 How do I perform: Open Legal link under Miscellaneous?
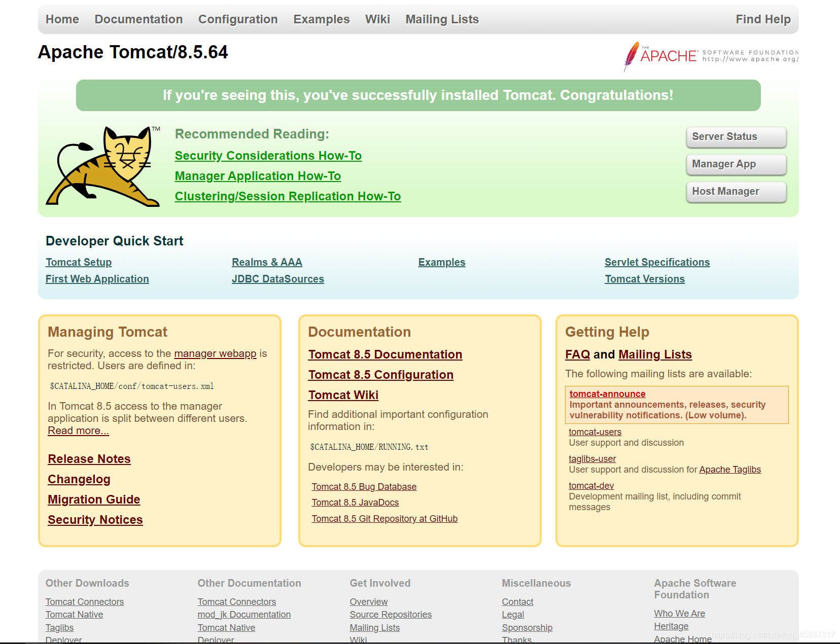pyautogui.click(x=513, y=615)
